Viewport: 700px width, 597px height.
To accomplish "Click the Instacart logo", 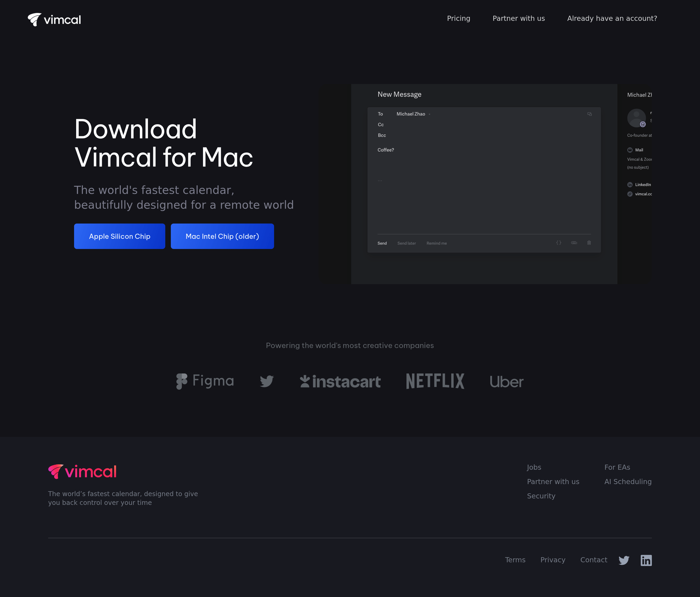I will (x=340, y=381).
